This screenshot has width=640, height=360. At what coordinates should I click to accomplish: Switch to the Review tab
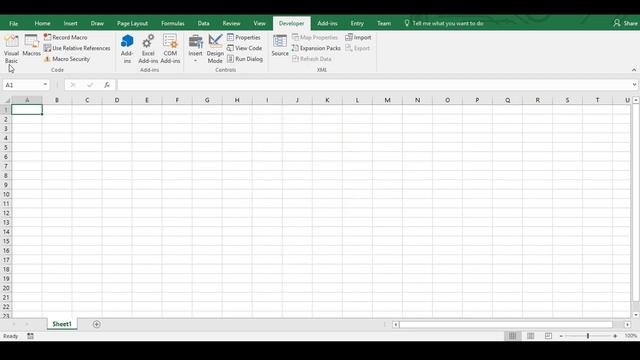pyautogui.click(x=231, y=23)
